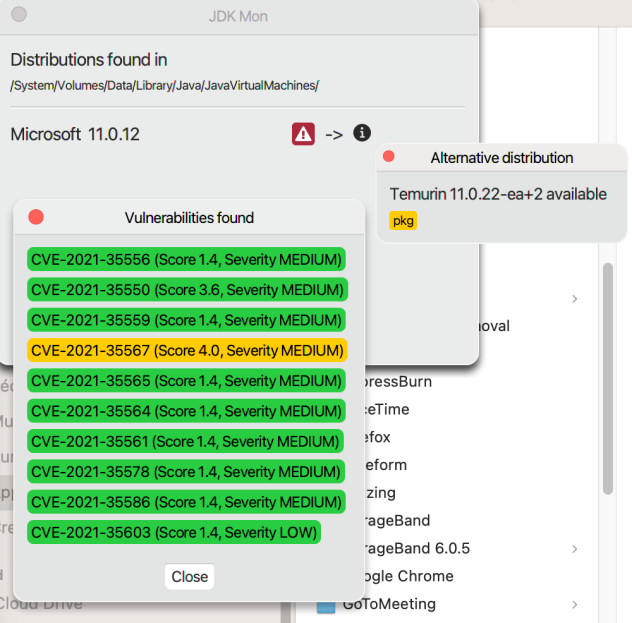The height and width of the screenshot is (623, 632).
Task: Open the CVE-2021-35578 entry
Action: tap(186, 471)
